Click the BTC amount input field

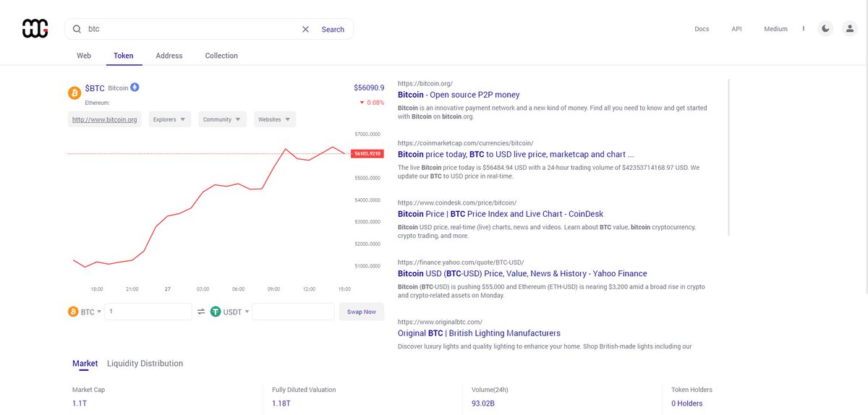[148, 312]
